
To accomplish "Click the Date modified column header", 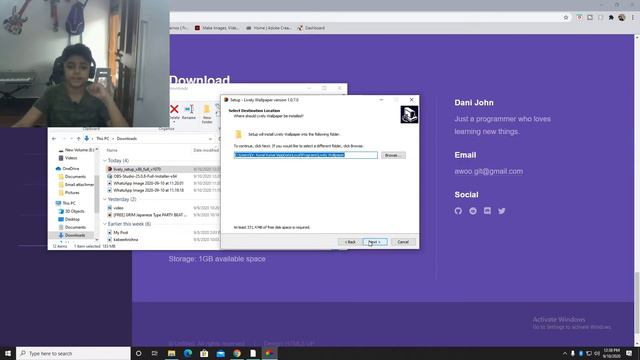I will coord(206,150).
